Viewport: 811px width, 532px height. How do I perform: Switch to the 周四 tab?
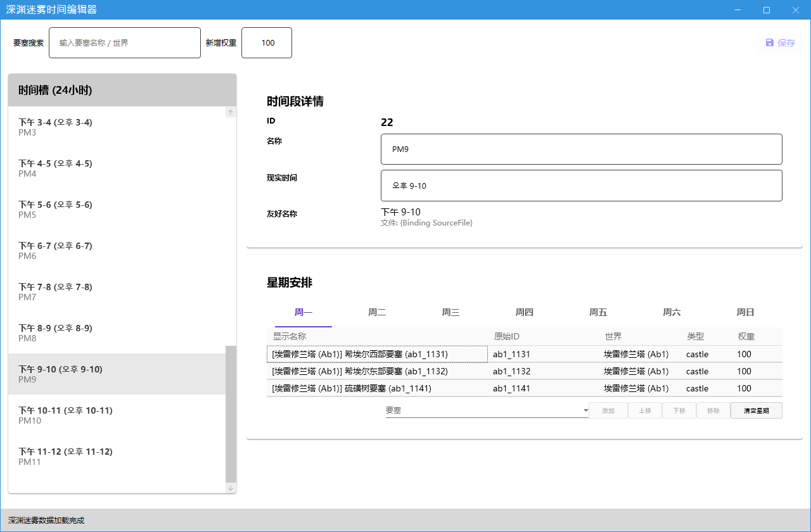(524, 312)
